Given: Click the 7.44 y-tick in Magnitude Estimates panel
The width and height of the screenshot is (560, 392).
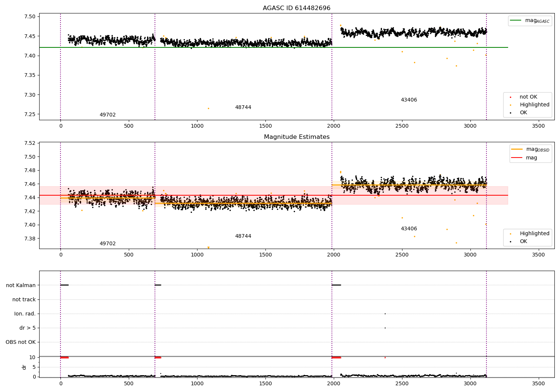Looking at the screenshot, I should click(x=29, y=198).
